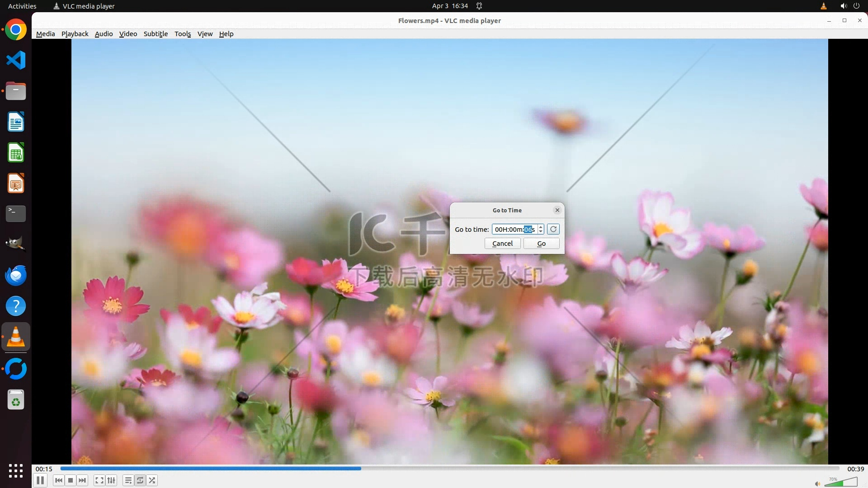Viewport: 868px width, 488px height.
Task: Click the previous media button
Action: pos(59,480)
